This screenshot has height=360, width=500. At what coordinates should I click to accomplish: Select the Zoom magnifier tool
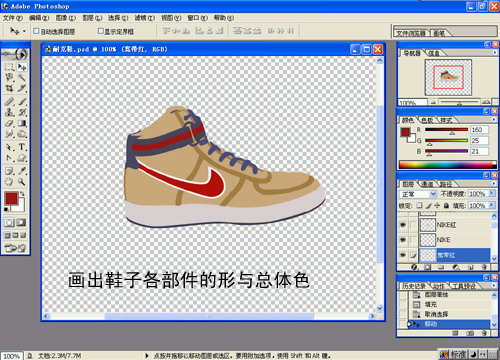[x=22, y=182]
